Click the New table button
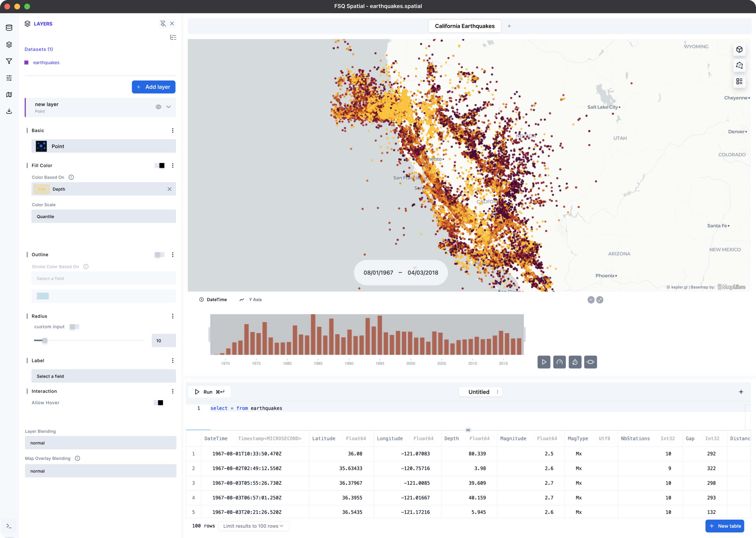Screen dimensions: 756x538 [724, 526]
